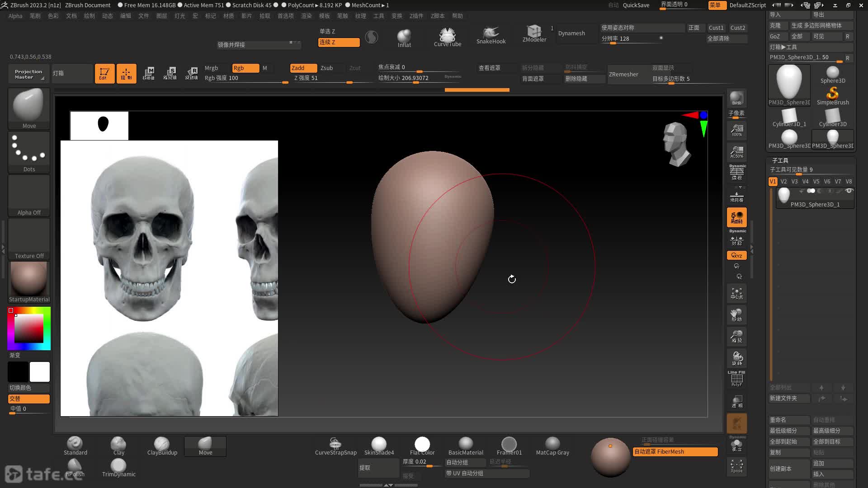Activate Edit mode button
This screenshot has width=868, height=488.
click(104, 73)
